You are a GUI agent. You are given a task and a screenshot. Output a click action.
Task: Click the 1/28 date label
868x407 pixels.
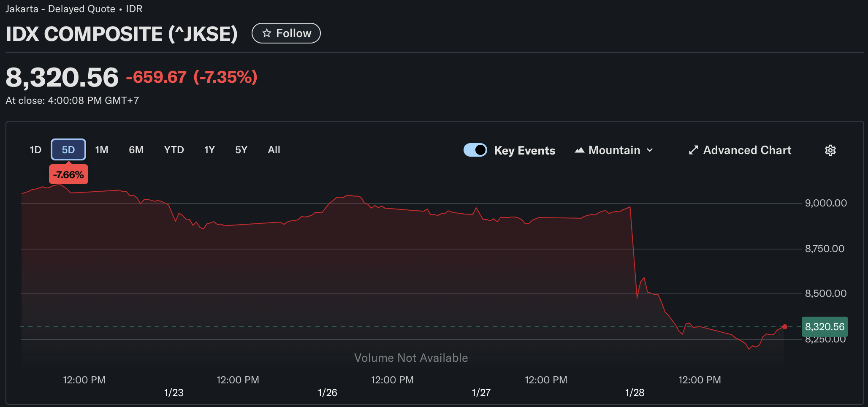(635, 393)
